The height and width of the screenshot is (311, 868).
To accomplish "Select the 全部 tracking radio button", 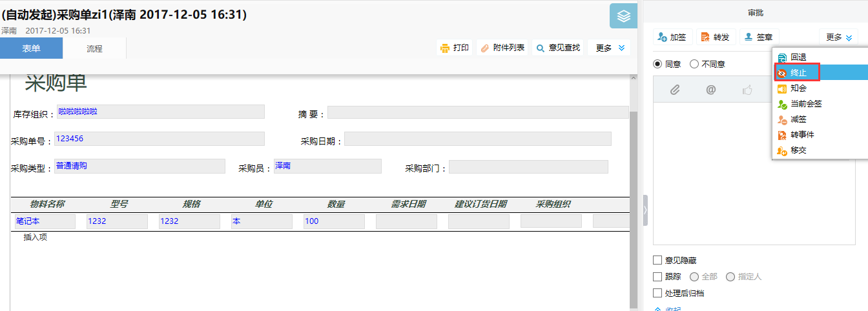I will click(694, 277).
